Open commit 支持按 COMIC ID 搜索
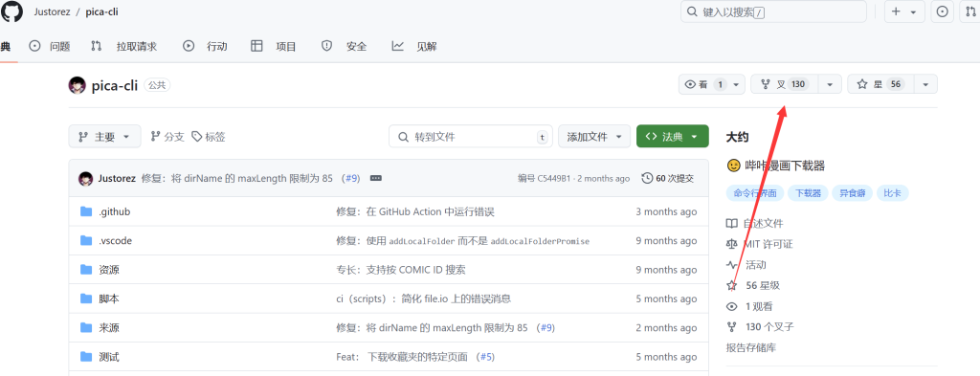Screen dimensions: 980x376 click(x=401, y=270)
